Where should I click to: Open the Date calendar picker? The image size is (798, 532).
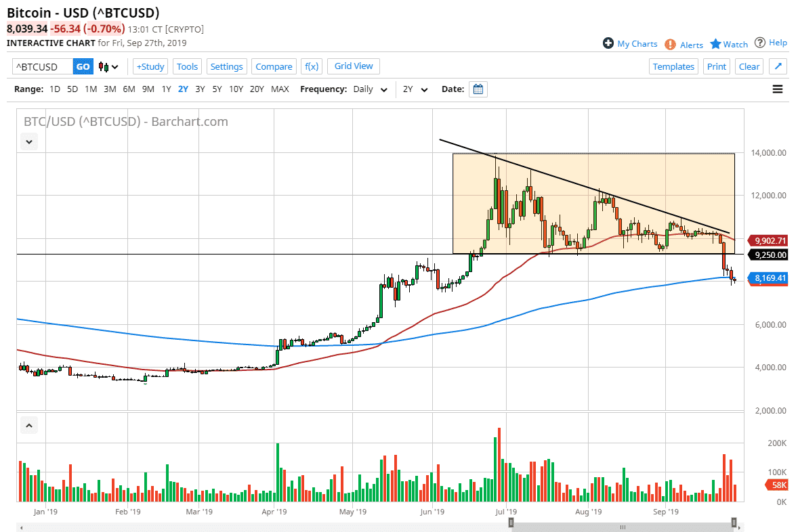coord(478,89)
